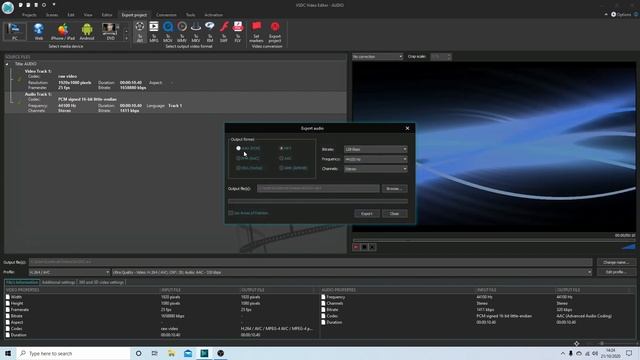Click Edit profile button
640x360 pixels.
tap(616, 272)
